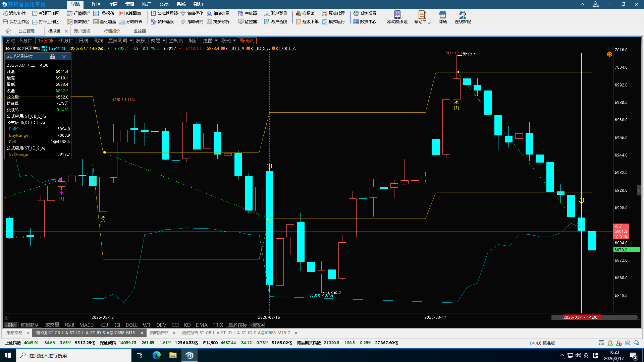Open 移动端绑定 mobile binding

(397, 17)
